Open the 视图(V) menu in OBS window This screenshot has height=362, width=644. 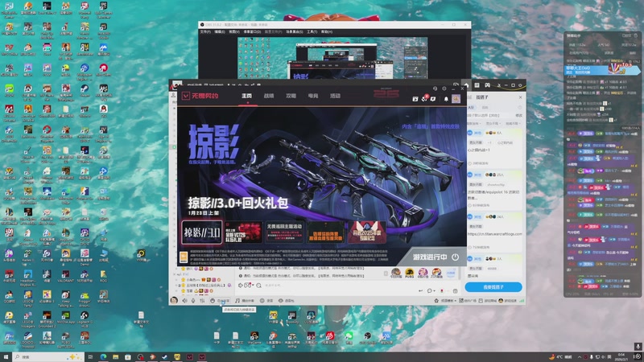click(234, 31)
